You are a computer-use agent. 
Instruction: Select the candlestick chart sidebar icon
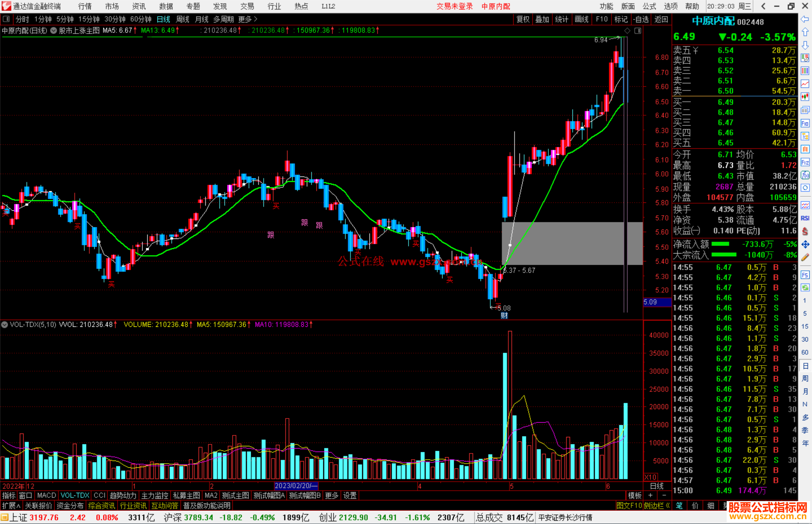[805, 97]
